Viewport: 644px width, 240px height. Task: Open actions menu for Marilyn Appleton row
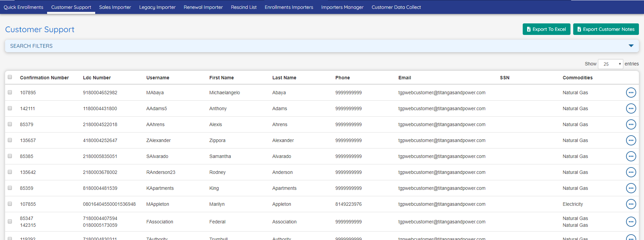(631, 204)
